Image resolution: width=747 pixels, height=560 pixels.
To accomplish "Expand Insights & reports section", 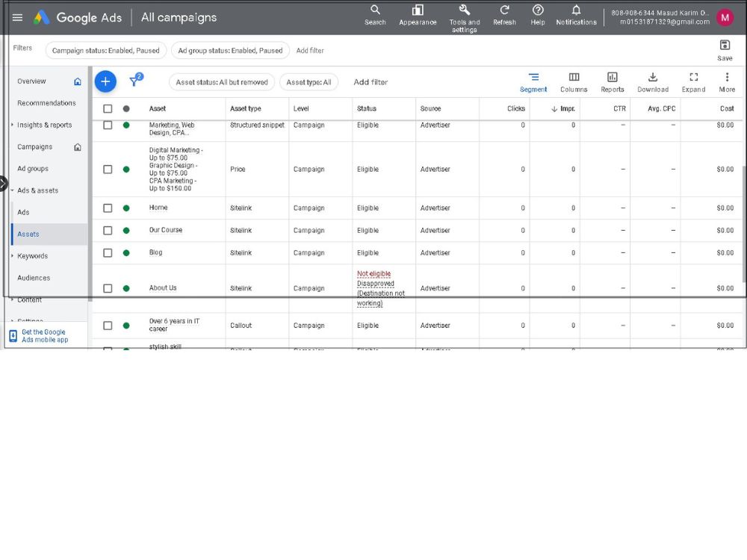I will pyautogui.click(x=13, y=125).
